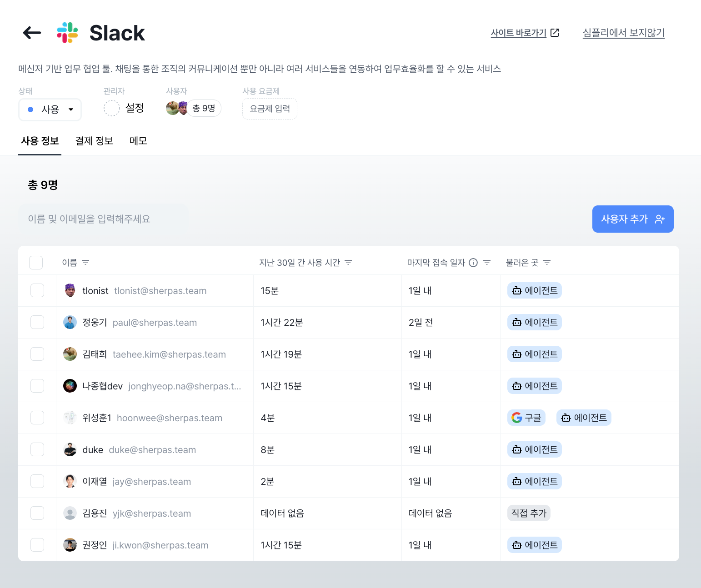This screenshot has height=588, width=701.
Task: Sort by 지난 30일 간 사용 시간 icon
Action: (x=349, y=263)
